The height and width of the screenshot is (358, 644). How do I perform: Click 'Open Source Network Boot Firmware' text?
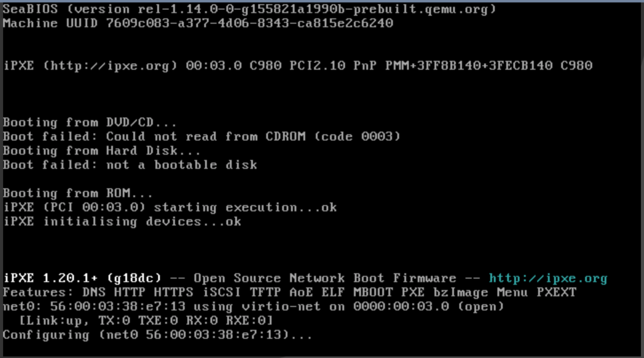(x=325, y=278)
